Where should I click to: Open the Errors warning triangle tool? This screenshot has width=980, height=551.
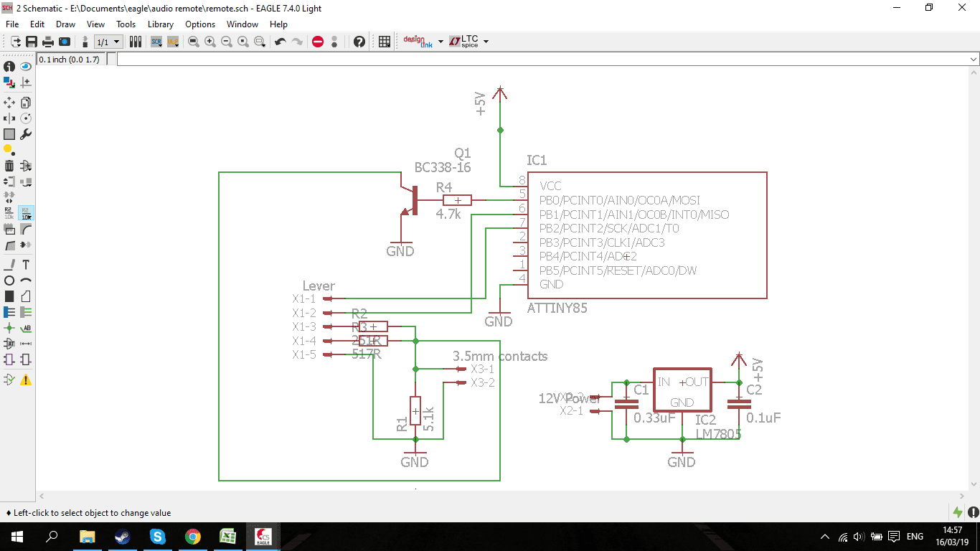26,380
